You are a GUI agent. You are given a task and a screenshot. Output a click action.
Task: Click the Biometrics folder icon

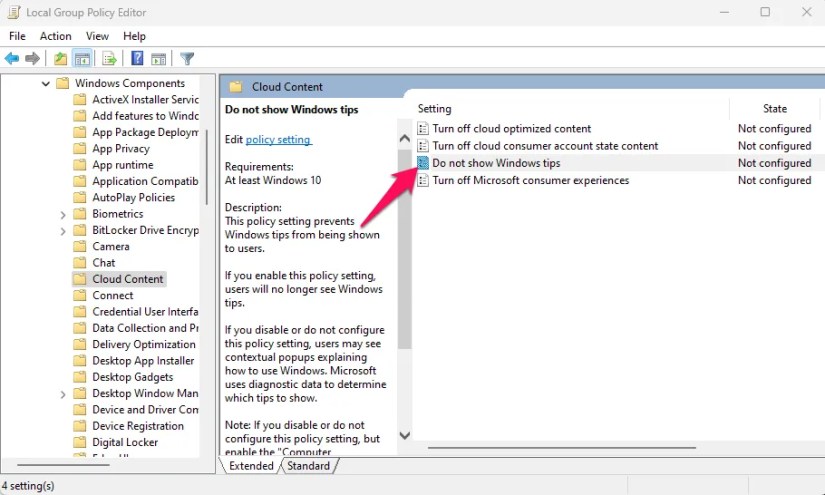pos(79,214)
